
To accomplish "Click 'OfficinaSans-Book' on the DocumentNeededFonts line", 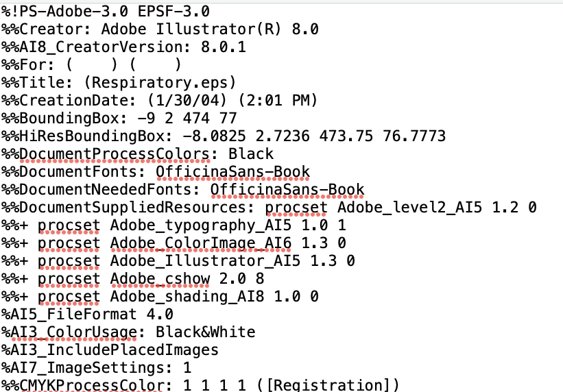I will 287,190.
